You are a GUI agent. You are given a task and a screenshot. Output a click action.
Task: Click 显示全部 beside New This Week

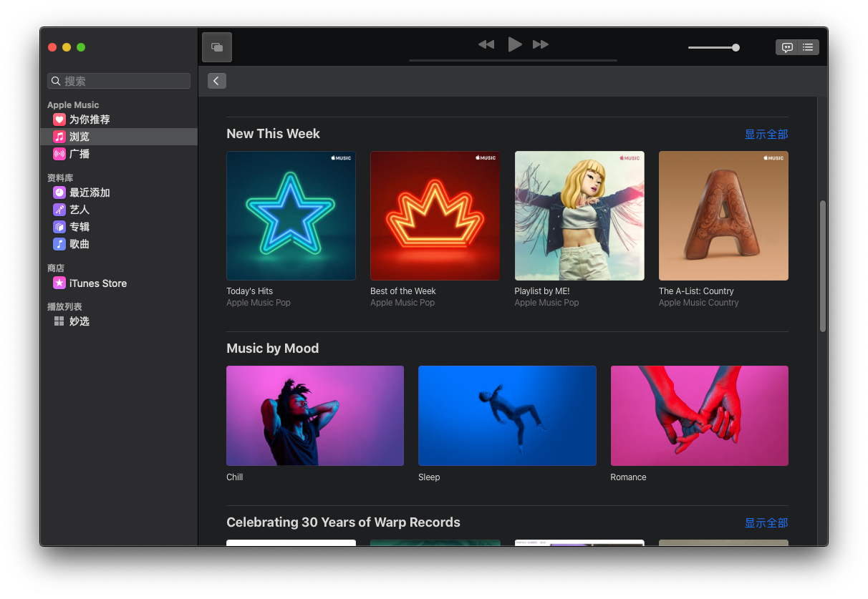[x=766, y=135]
